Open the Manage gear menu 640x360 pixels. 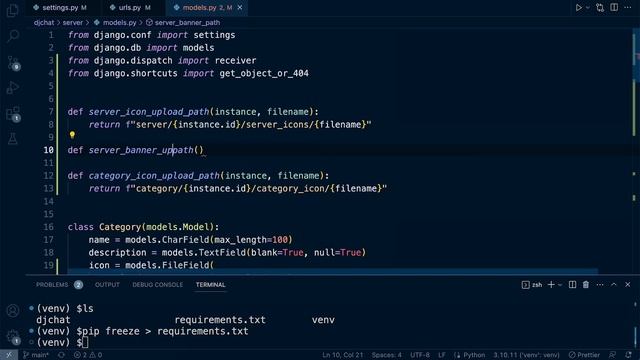coord(13,336)
